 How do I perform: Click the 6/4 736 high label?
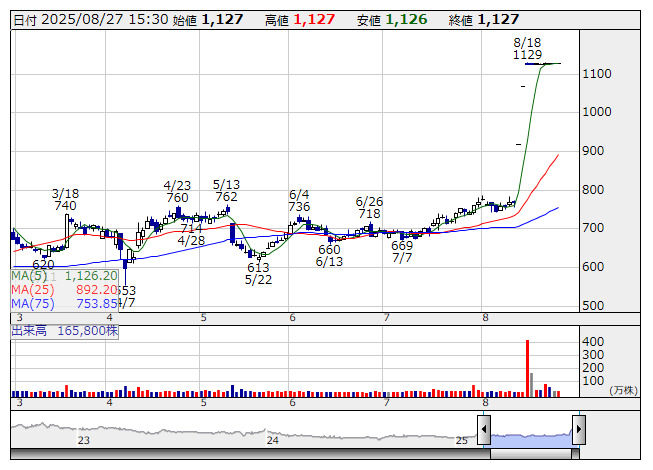pyautogui.click(x=299, y=200)
